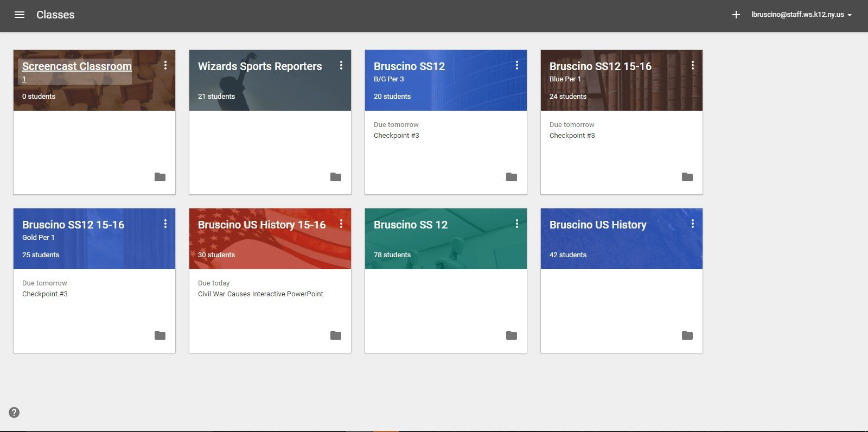The height and width of the screenshot is (432, 868).
Task: Open three-dot menu on Bruscino US History 15-16
Action: 341,224
